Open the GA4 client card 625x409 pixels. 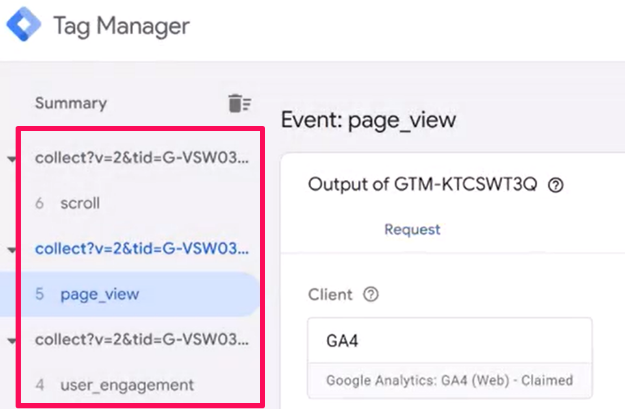pos(450,358)
